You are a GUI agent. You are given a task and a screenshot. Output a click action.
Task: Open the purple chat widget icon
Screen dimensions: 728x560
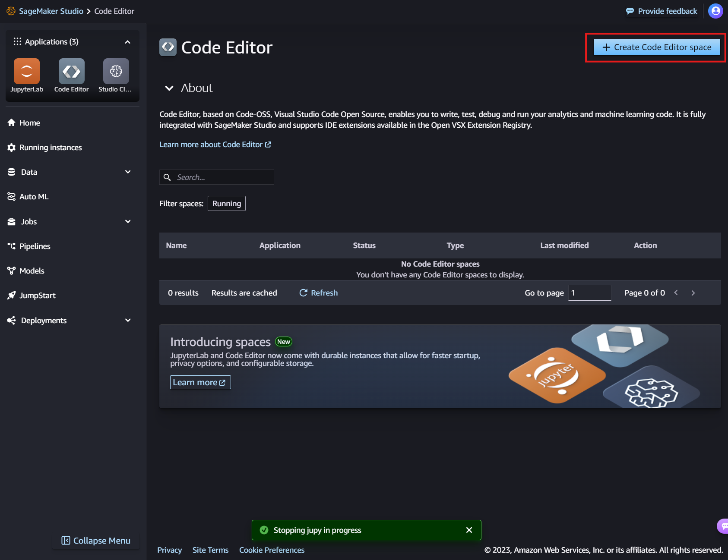pyautogui.click(x=723, y=525)
